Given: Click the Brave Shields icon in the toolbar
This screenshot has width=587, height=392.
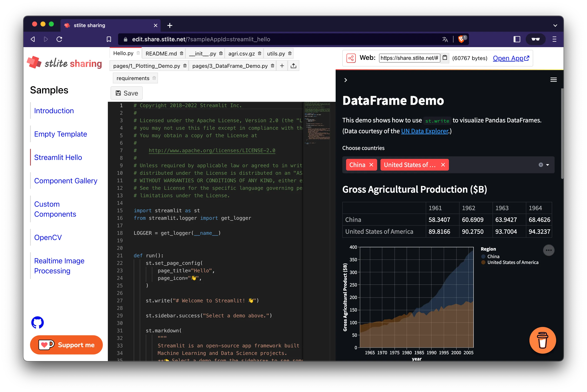Looking at the screenshot, I should click(x=461, y=39).
